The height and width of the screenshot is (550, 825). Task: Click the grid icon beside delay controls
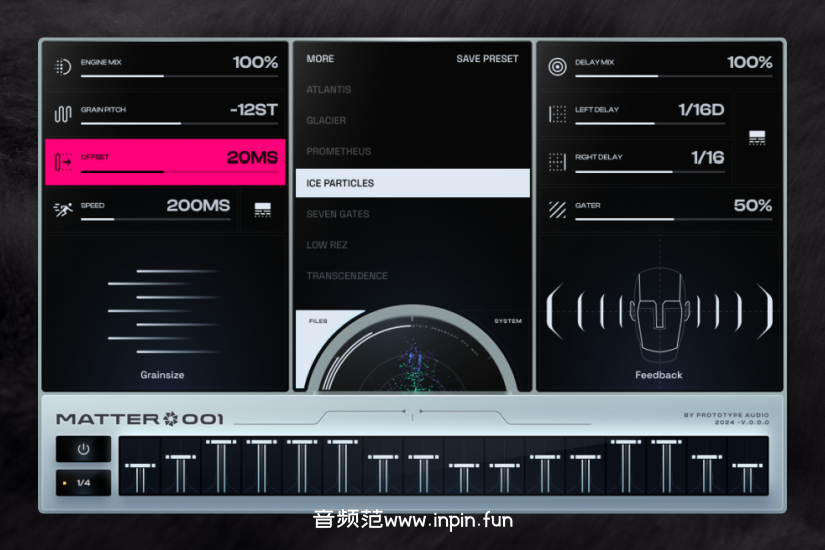coord(757,138)
